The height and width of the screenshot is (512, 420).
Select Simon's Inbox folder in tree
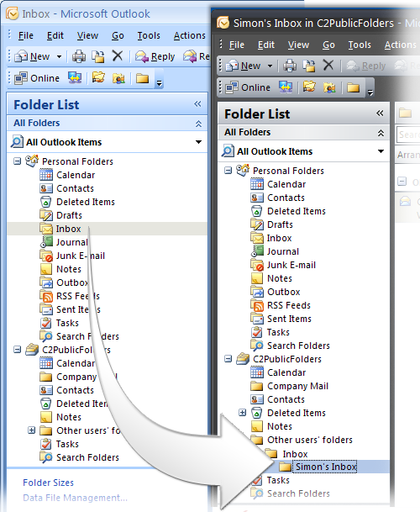click(x=318, y=467)
